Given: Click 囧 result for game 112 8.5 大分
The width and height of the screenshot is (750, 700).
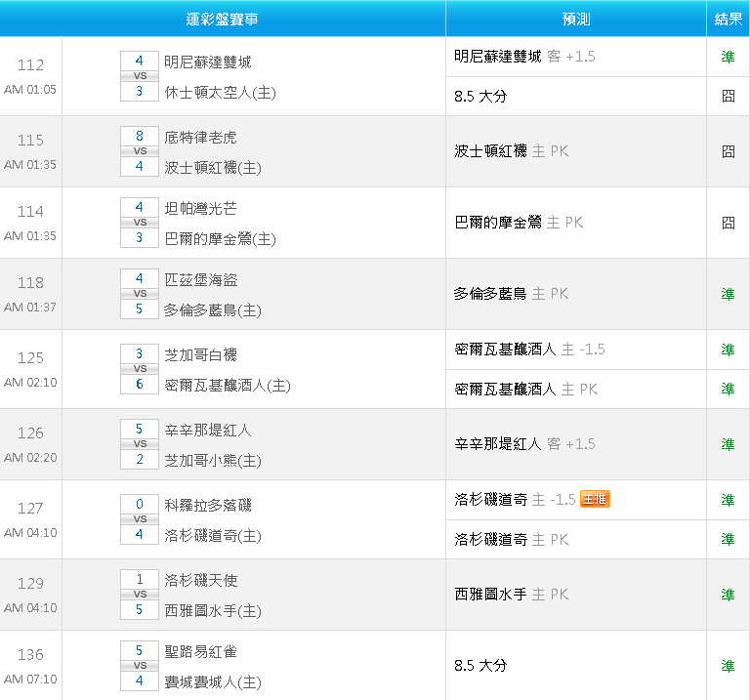Looking at the screenshot, I should click(728, 96).
